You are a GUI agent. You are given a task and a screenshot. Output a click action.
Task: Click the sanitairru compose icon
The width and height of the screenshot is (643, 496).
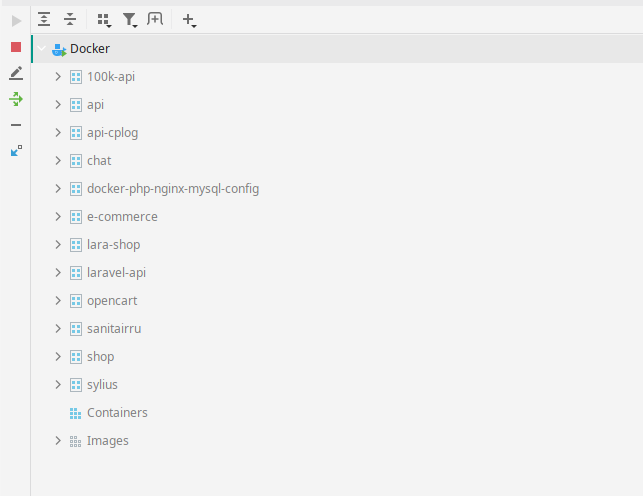click(76, 329)
